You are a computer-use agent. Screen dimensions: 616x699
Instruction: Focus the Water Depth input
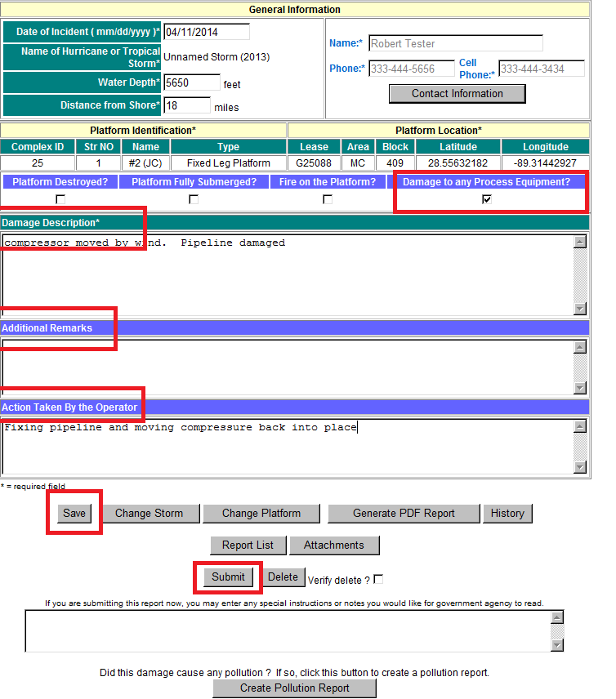click(x=191, y=82)
